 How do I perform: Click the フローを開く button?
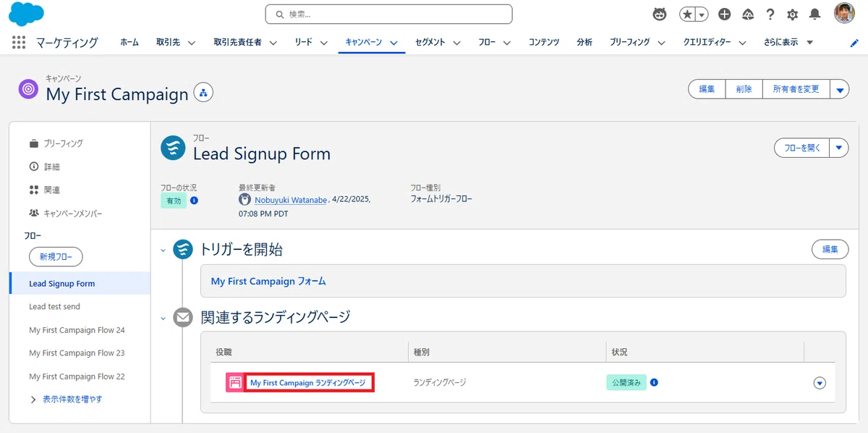[801, 148]
